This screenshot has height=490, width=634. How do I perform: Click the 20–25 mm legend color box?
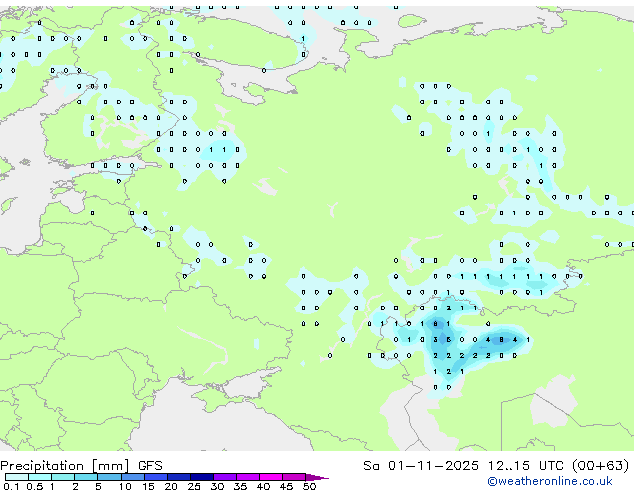(178, 477)
